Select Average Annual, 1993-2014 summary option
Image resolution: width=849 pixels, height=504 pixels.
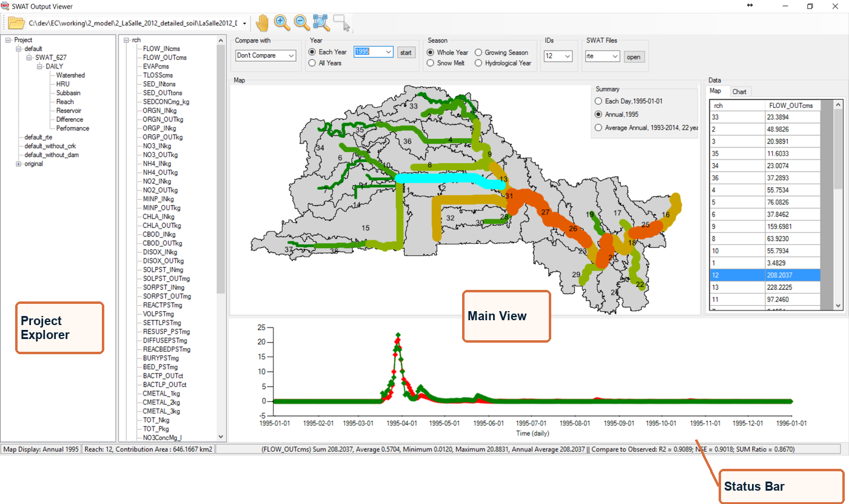(x=599, y=127)
